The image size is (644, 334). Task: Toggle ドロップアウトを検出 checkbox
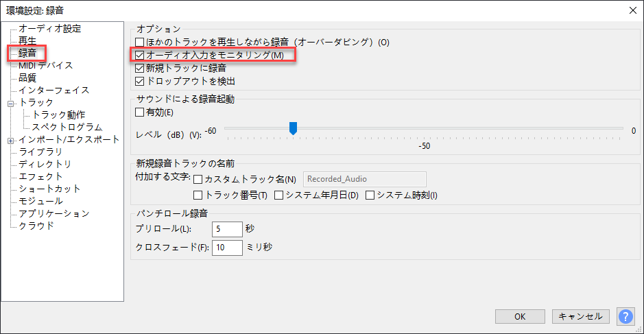click(x=141, y=82)
